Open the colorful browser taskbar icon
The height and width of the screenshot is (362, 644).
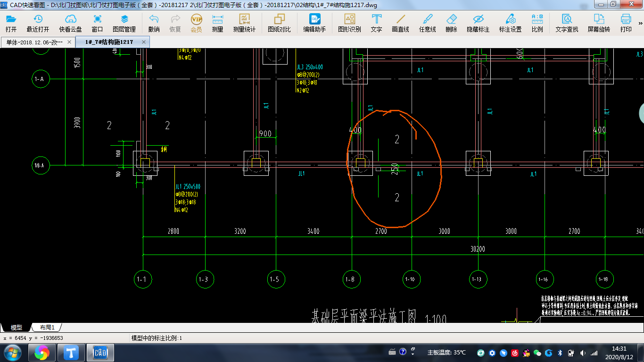click(42, 352)
